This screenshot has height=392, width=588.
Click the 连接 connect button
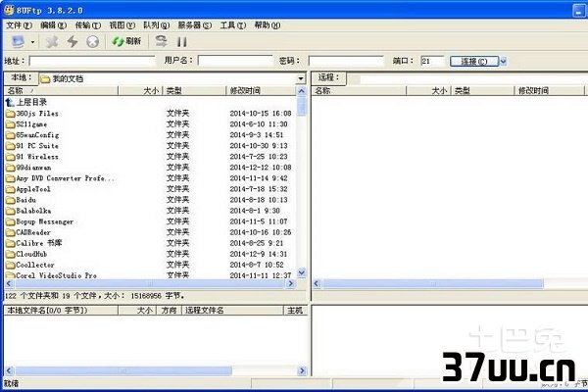tap(474, 61)
